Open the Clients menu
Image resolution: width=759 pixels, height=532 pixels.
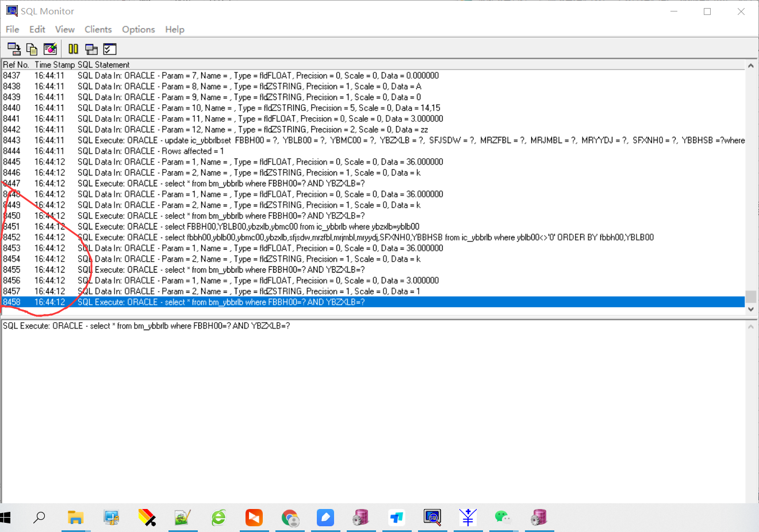[x=98, y=29]
